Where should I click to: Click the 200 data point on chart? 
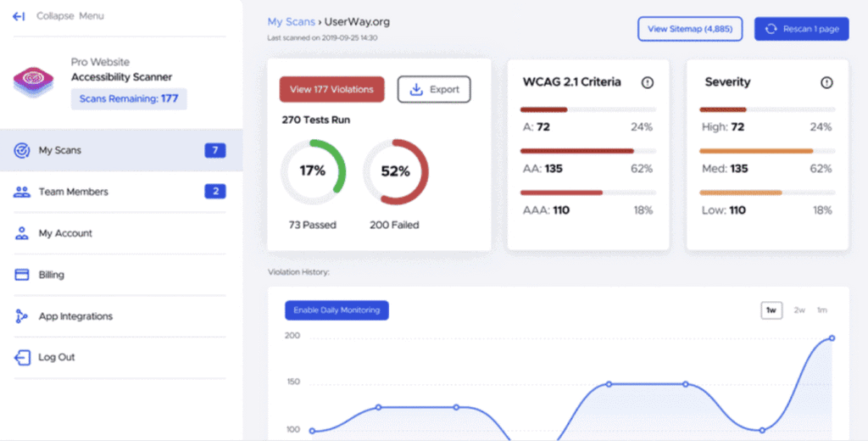click(x=832, y=338)
